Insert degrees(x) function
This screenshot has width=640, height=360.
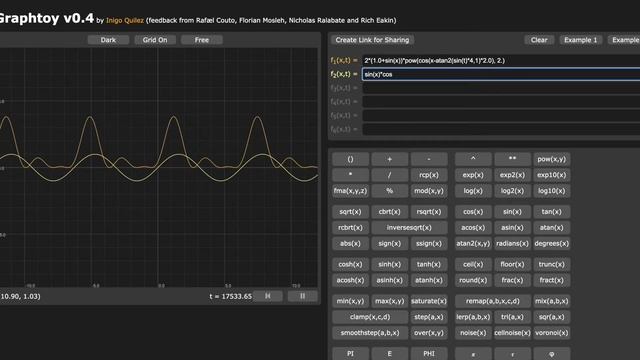[551, 244]
